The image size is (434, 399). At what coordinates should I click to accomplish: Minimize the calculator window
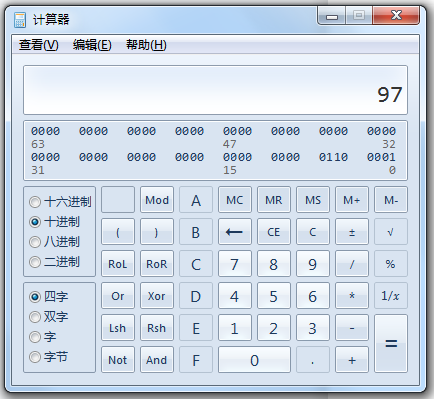click(332, 16)
